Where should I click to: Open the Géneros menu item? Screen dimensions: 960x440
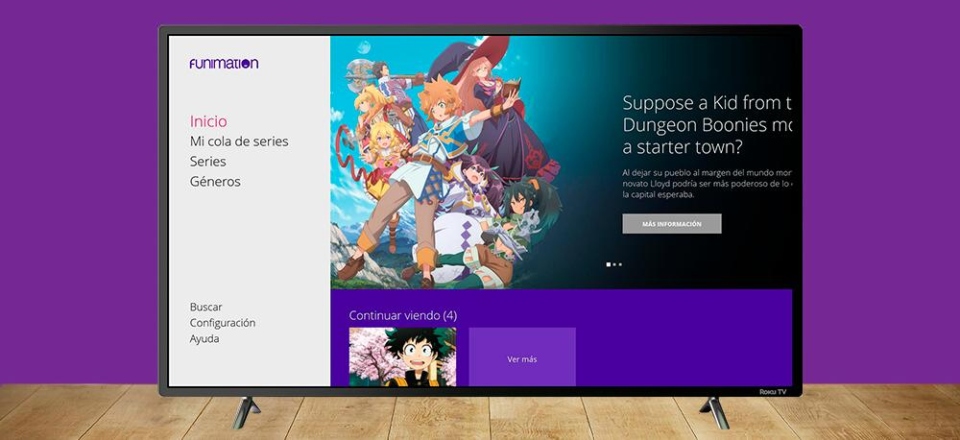(x=215, y=181)
